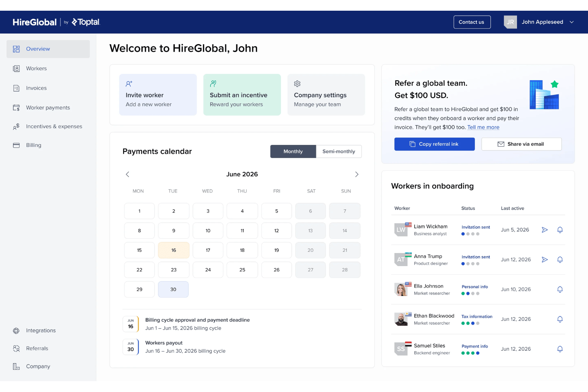The height and width of the screenshot is (392, 588).
Task: Go to next month with right chevron
Action: tap(357, 174)
